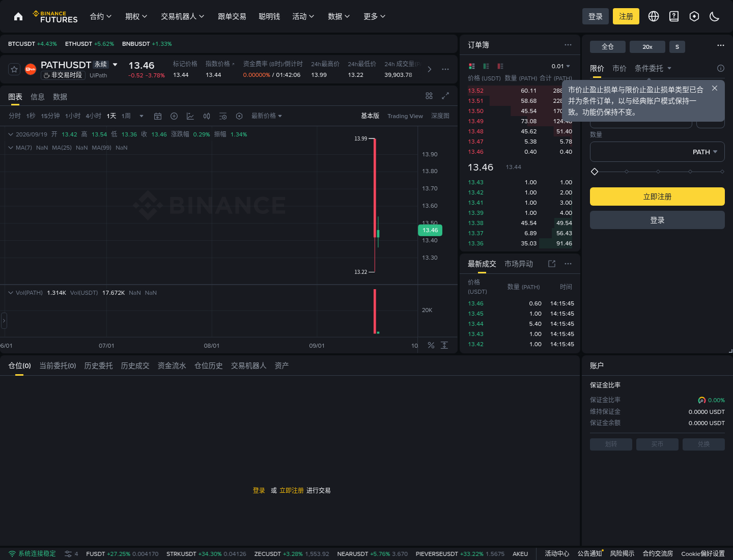The height and width of the screenshot is (560, 733).
Task: Open the 更多 dropdown menu
Action: tap(375, 16)
